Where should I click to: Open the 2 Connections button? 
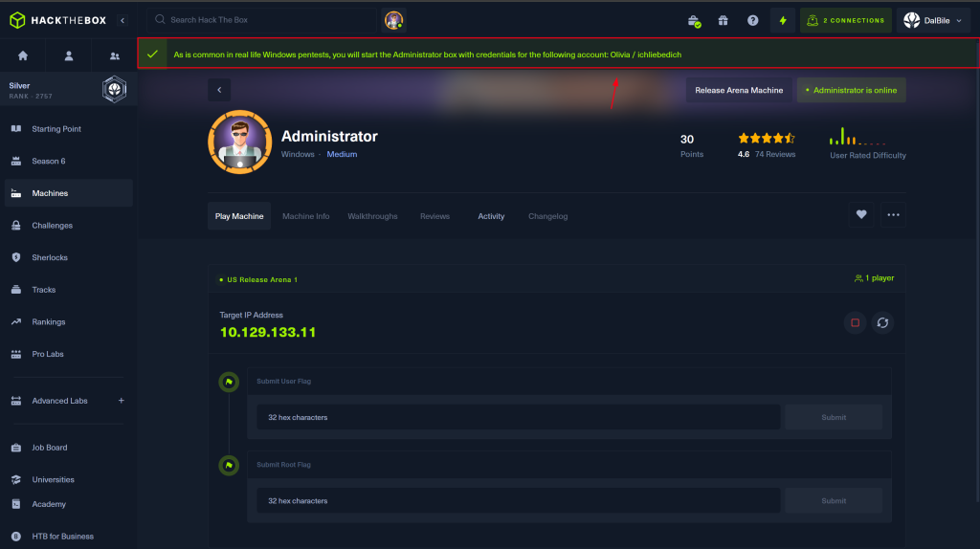846,21
